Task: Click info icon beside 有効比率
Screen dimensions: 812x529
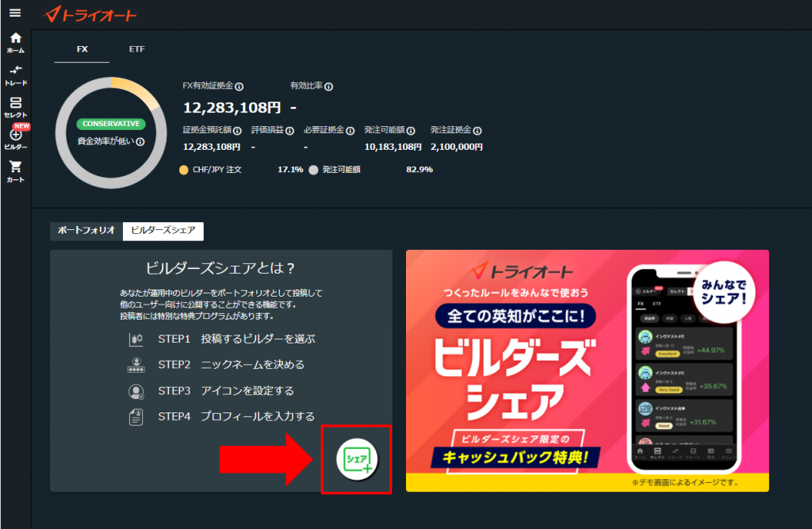Action: [328, 86]
